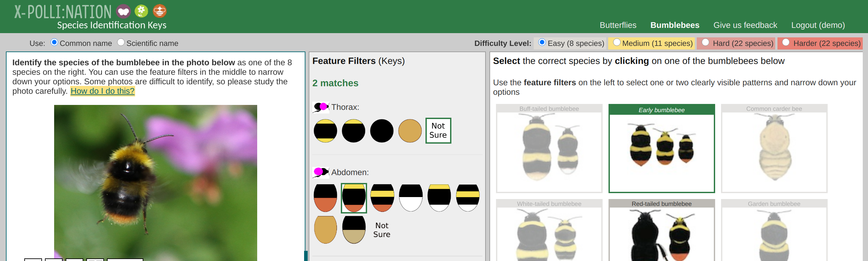This screenshot has width=868, height=261.
Task: Select the all-black thorax pattern
Action: pyautogui.click(x=382, y=131)
